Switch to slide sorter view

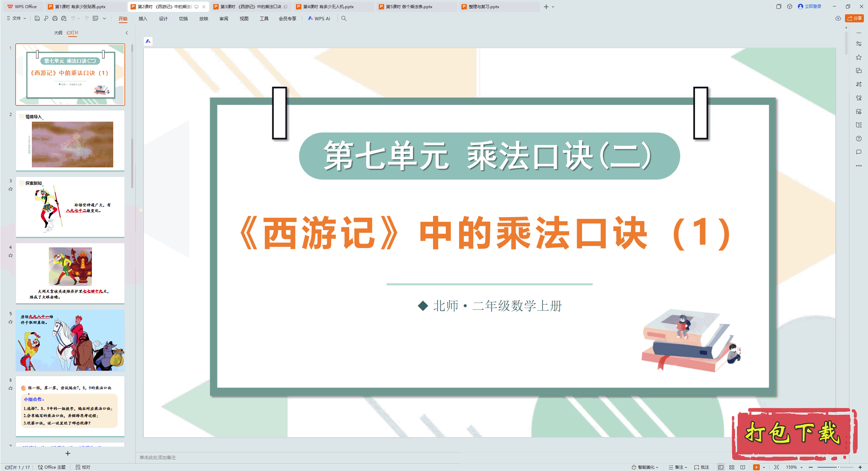coord(732,467)
